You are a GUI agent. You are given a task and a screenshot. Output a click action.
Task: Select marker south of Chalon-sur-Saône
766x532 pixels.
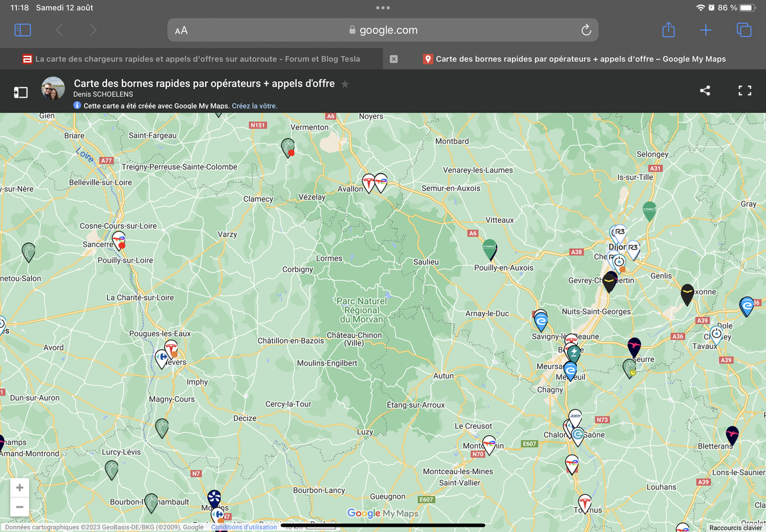coord(572,464)
